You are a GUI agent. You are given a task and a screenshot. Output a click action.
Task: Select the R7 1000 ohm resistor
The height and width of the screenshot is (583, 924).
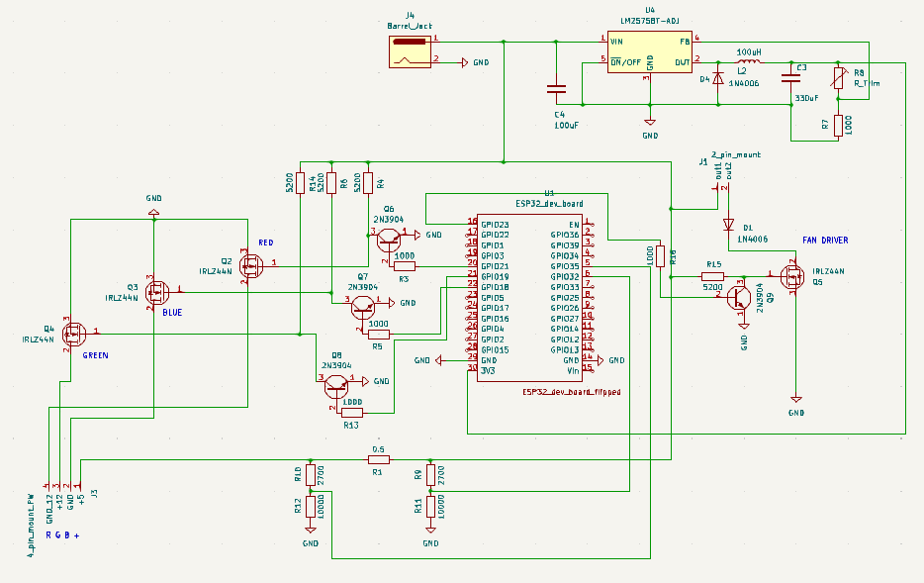click(839, 125)
